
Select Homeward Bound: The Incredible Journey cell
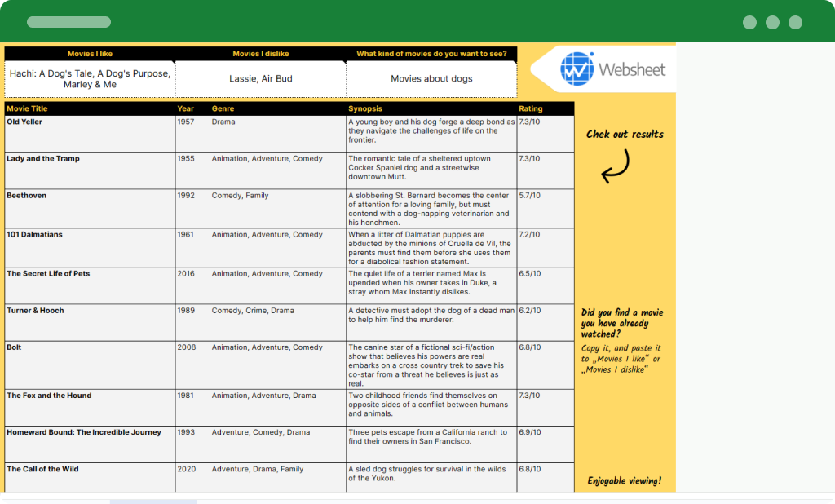(x=90, y=444)
